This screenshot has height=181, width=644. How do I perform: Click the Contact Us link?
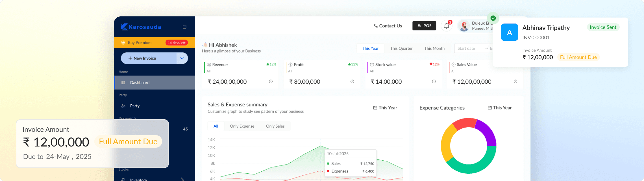coord(388,26)
